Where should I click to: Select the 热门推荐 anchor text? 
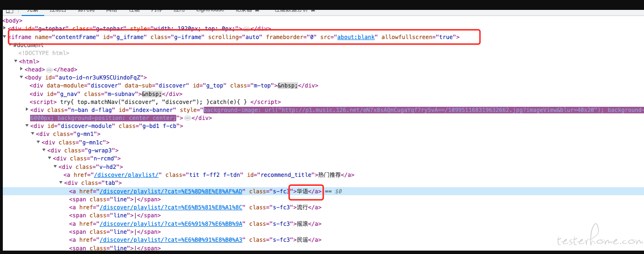pos(330,175)
